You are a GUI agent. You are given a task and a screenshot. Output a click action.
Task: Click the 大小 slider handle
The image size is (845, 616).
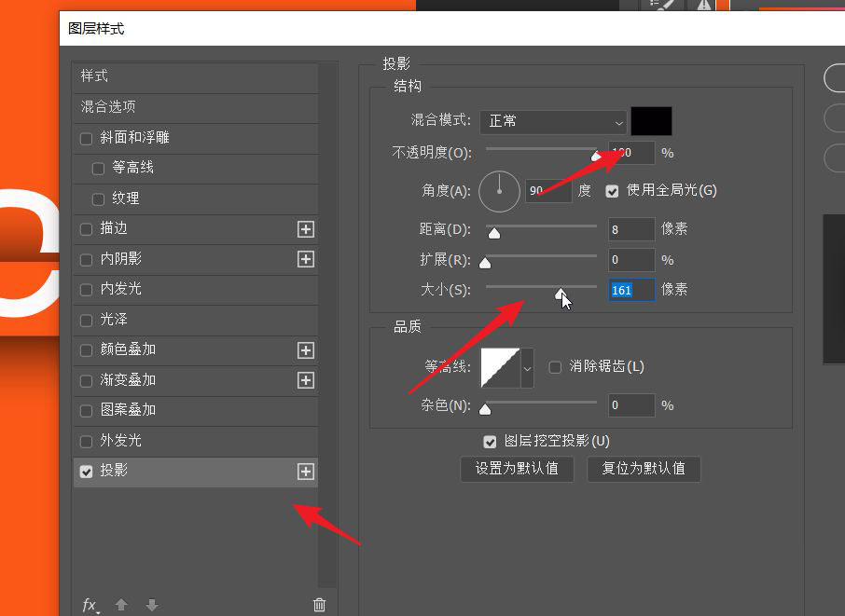click(560, 294)
